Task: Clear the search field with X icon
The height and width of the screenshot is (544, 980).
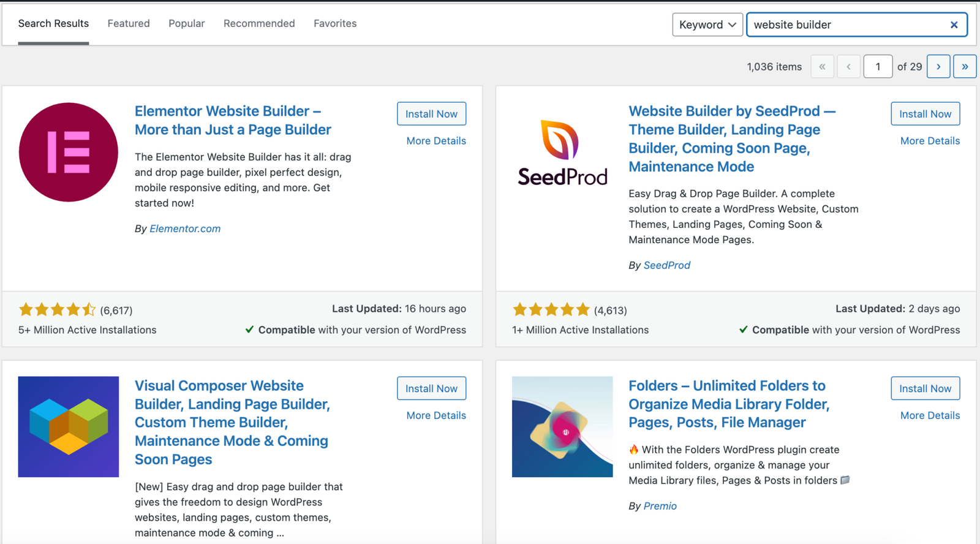Action: 954,25
